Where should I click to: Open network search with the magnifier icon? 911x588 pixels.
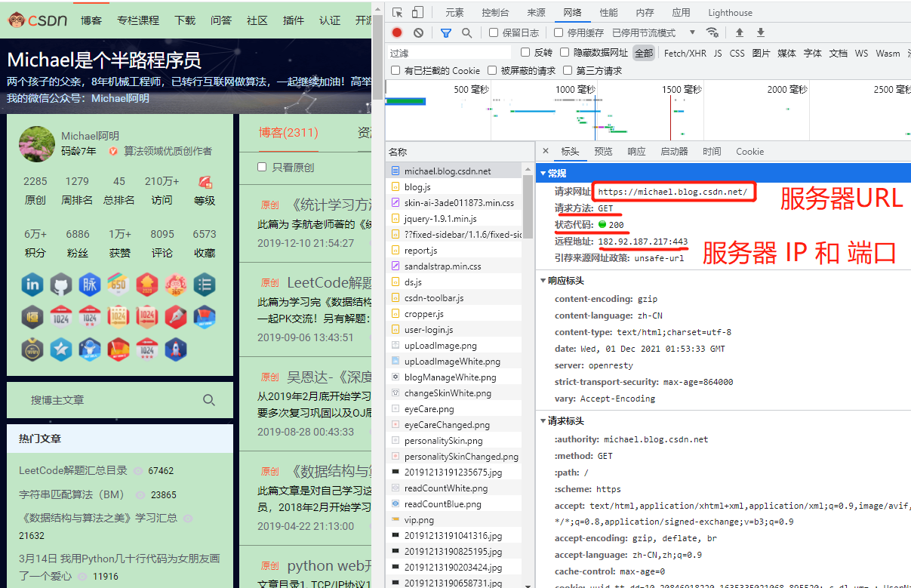pos(466,32)
